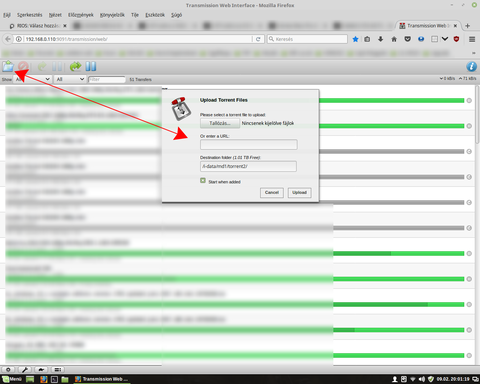This screenshot has height=384, width=480.
Task: Click the Destination folder input field
Action: pos(248,166)
